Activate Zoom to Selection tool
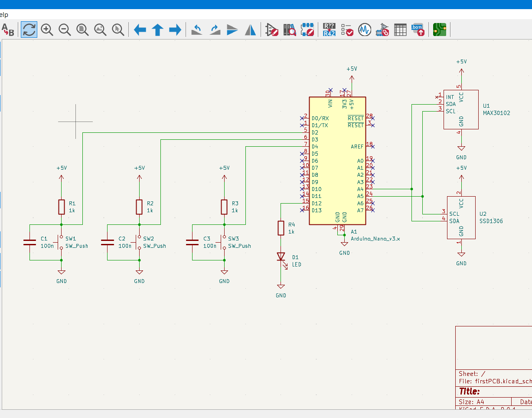Viewport: 532px width, 418px height. point(118,30)
